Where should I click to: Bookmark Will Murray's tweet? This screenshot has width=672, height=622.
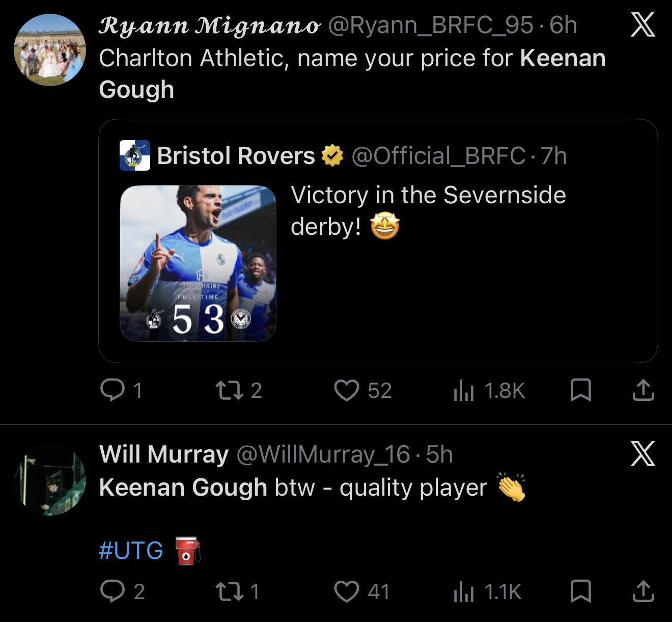580,591
